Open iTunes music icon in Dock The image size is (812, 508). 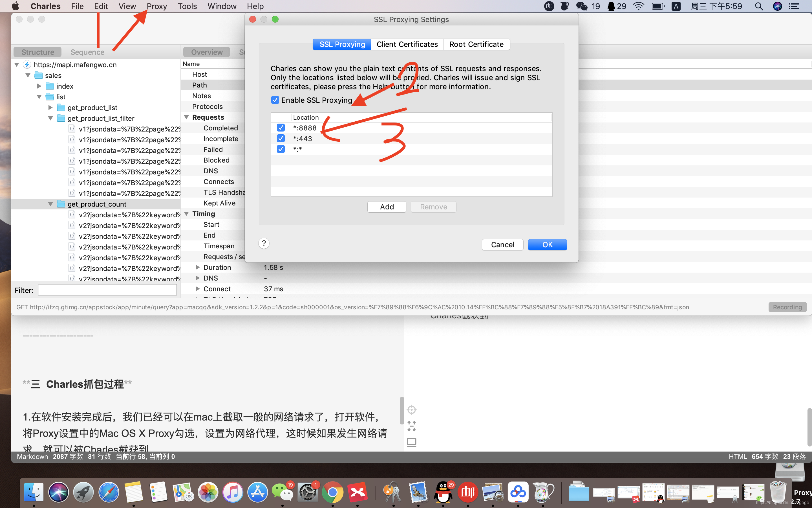point(233,492)
